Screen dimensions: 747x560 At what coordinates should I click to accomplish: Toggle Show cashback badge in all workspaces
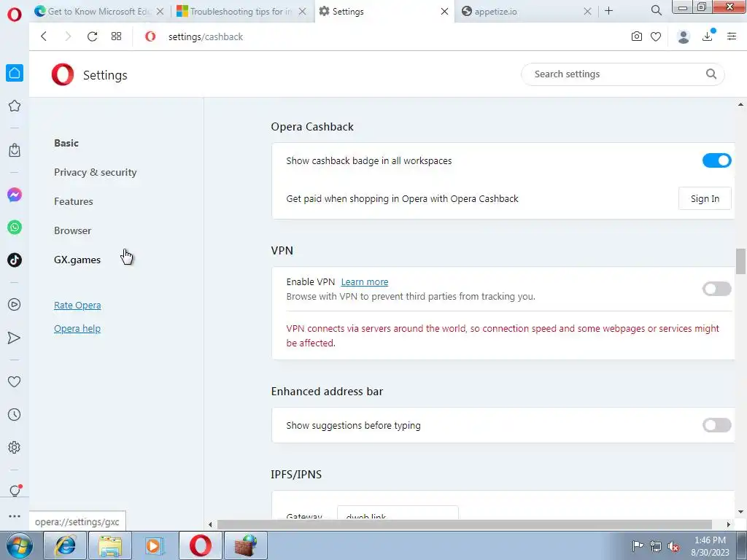pyautogui.click(x=716, y=160)
